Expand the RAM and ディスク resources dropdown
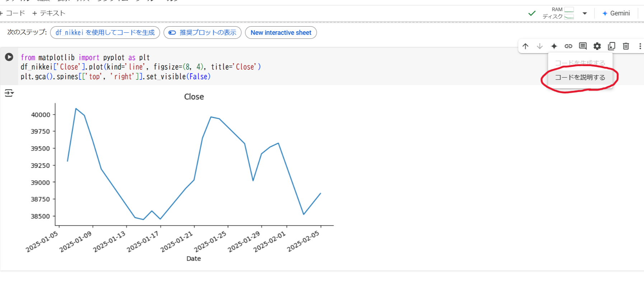This screenshot has height=282, width=644. click(584, 13)
